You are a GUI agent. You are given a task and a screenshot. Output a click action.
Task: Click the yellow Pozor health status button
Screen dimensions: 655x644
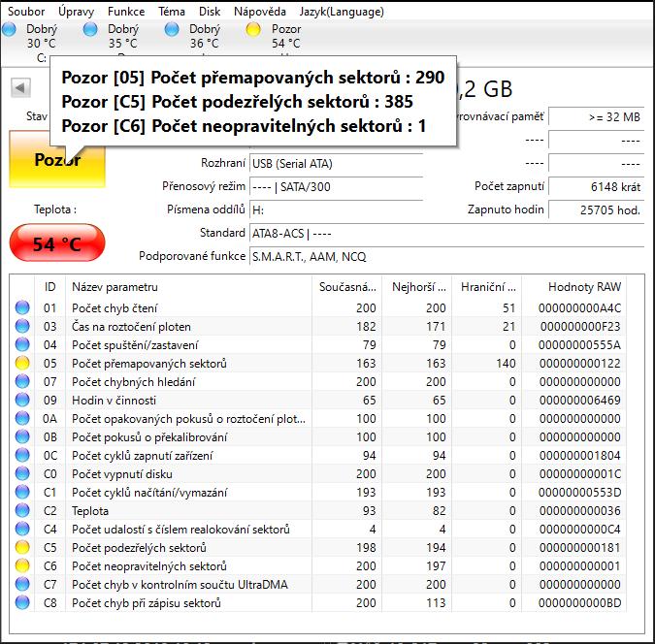click(x=56, y=160)
